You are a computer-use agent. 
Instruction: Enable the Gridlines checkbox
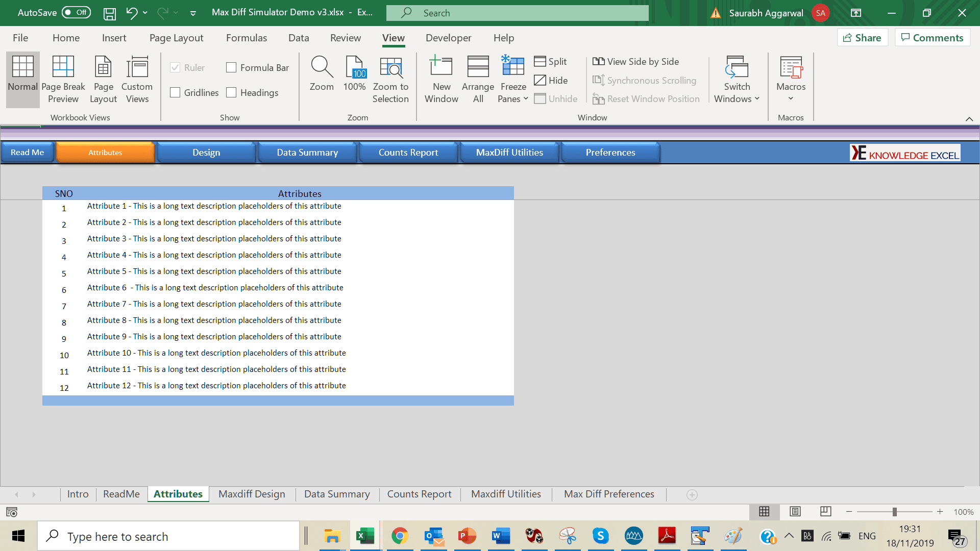tap(176, 93)
